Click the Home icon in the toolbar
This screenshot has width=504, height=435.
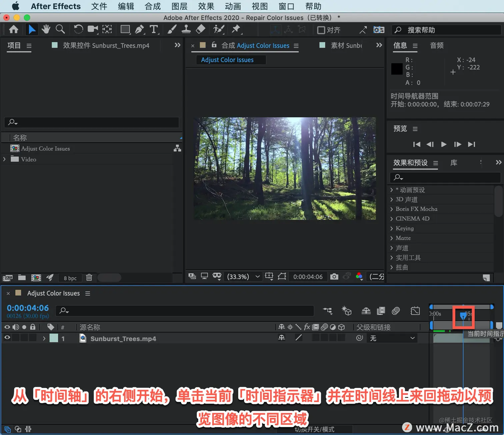coord(14,30)
